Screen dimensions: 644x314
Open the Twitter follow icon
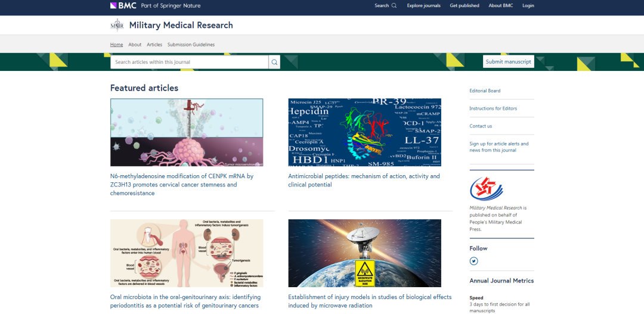point(473,261)
